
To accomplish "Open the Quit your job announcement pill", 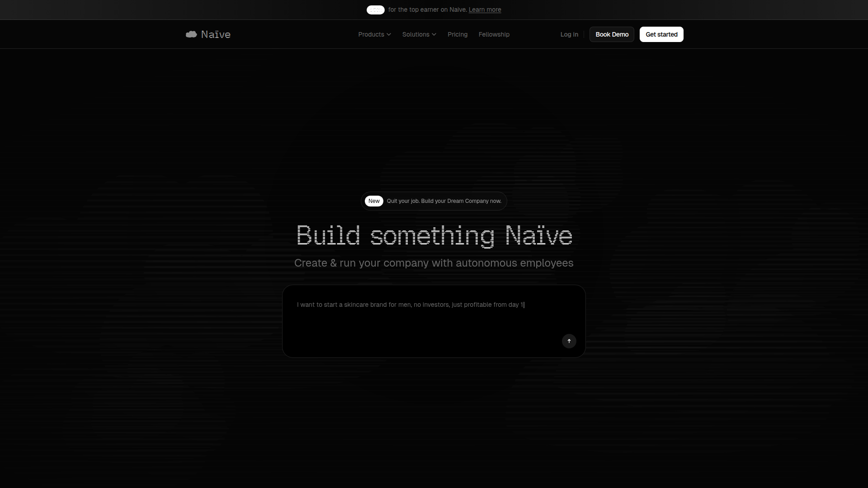I will pyautogui.click(x=444, y=201).
